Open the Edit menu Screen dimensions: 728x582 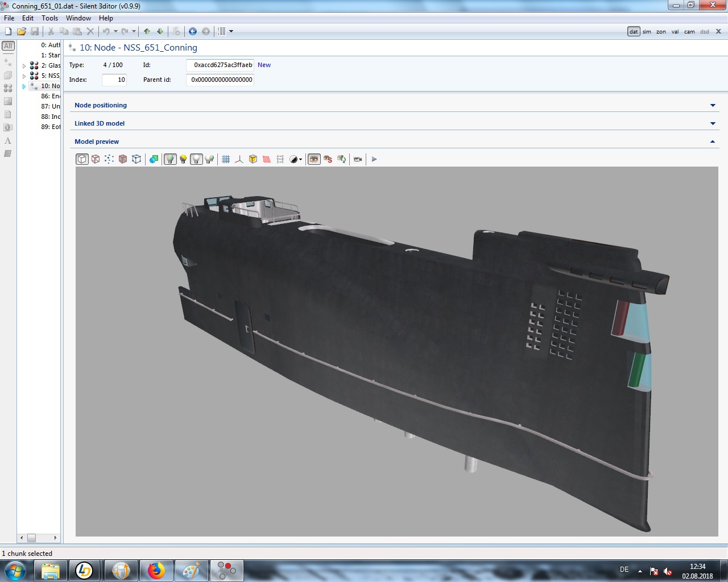point(28,18)
